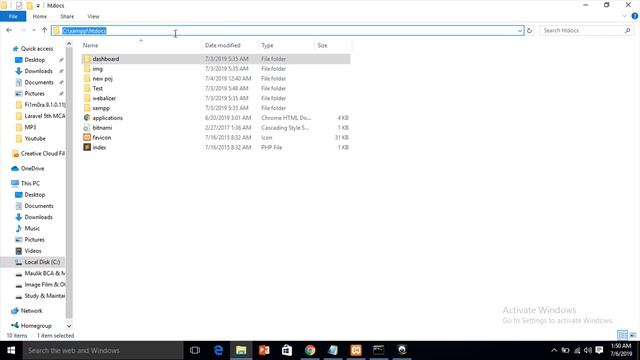Open the Study & Maintain drive
Viewport: 640px width, 360px height.
pos(44,296)
